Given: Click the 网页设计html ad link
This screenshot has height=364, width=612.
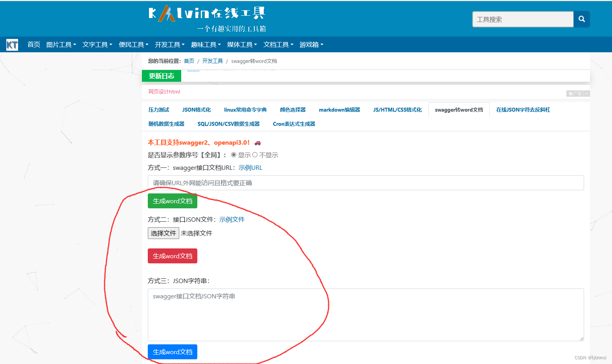Looking at the screenshot, I should pos(164,92).
